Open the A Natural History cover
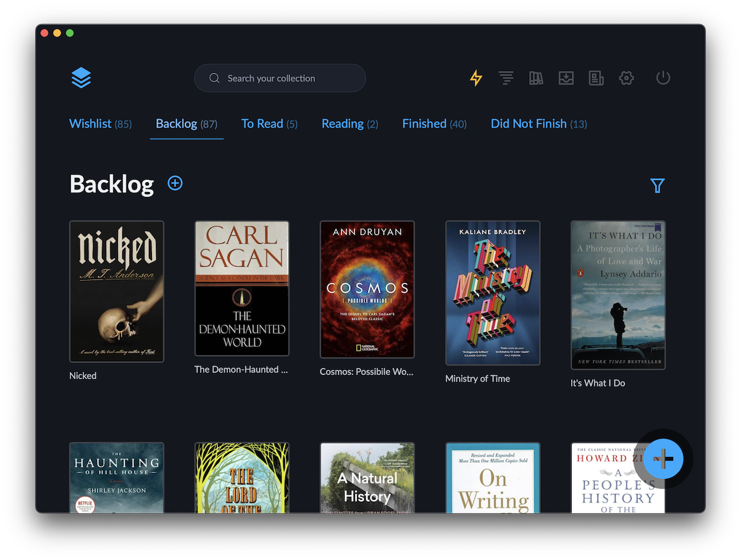The height and width of the screenshot is (560, 741). point(367,477)
